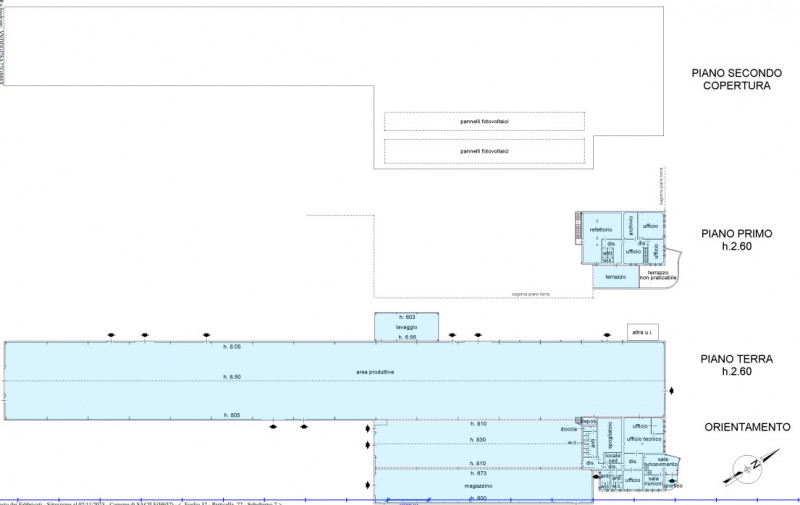Viewport: 800px width, 505px height.
Task: Select the refettorio room on first floor
Action: [601, 228]
